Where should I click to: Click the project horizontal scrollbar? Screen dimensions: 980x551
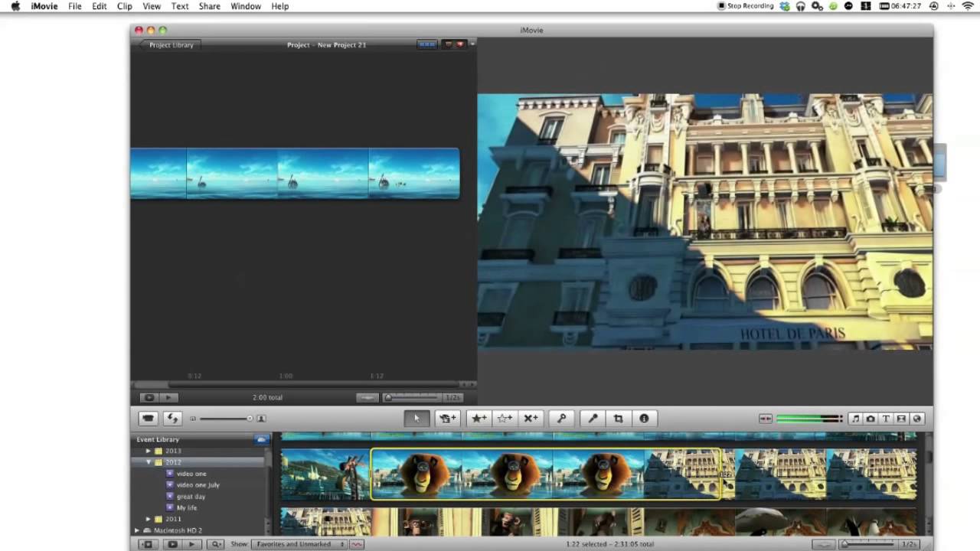point(303,384)
